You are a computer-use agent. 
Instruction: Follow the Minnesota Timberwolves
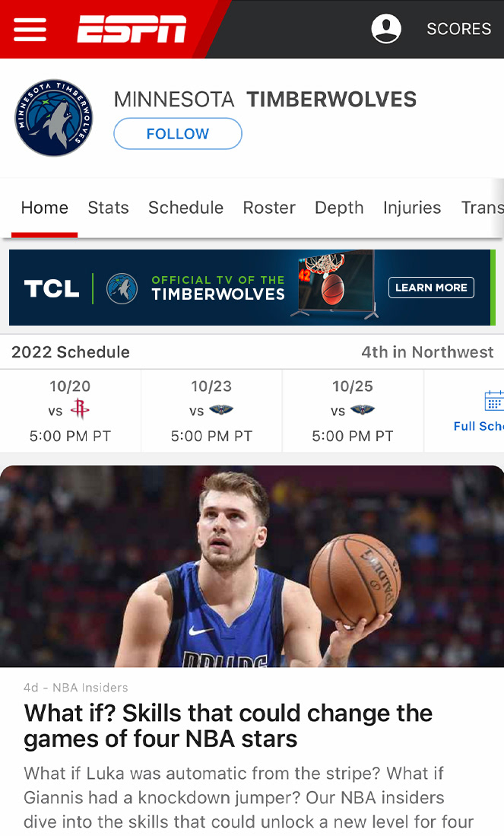(178, 134)
